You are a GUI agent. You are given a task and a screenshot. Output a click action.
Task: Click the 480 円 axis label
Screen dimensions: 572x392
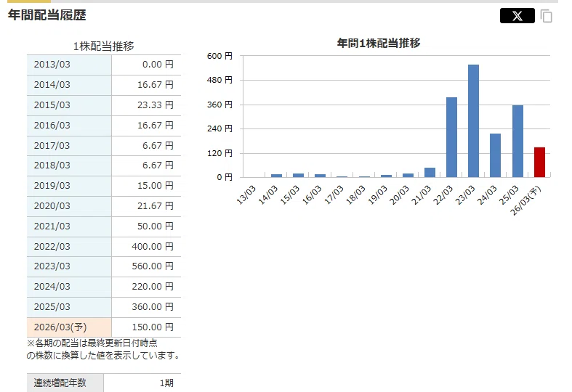[x=219, y=80]
